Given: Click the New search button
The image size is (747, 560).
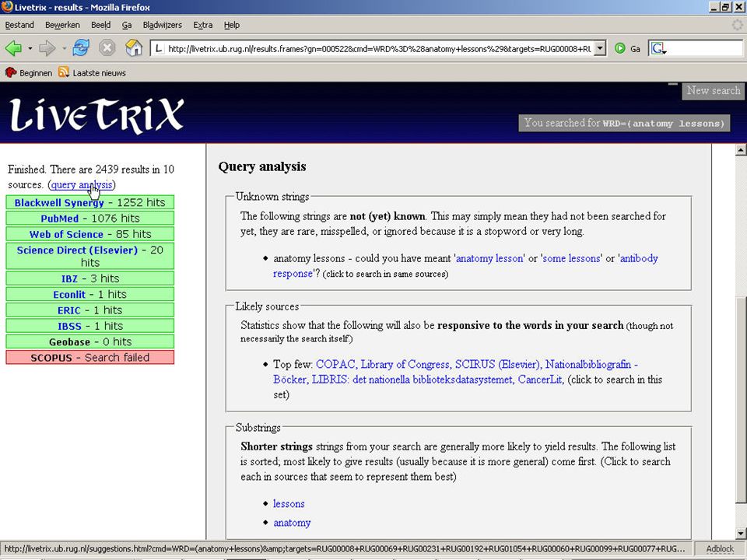Looking at the screenshot, I should 714,90.
